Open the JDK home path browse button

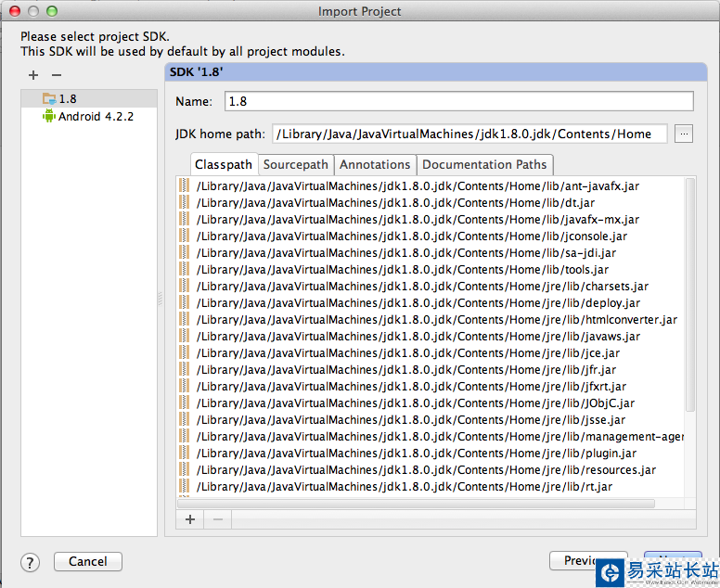(x=684, y=134)
